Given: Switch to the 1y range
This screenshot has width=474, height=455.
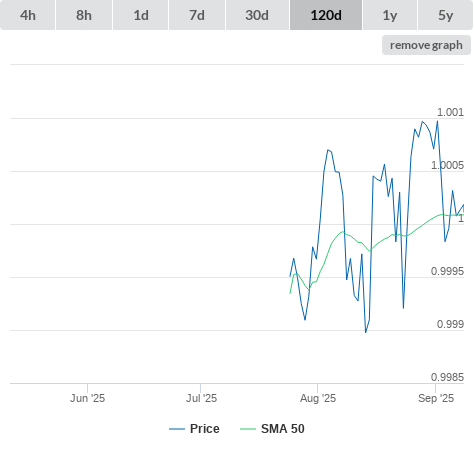Looking at the screenshot, I should 390,15.
